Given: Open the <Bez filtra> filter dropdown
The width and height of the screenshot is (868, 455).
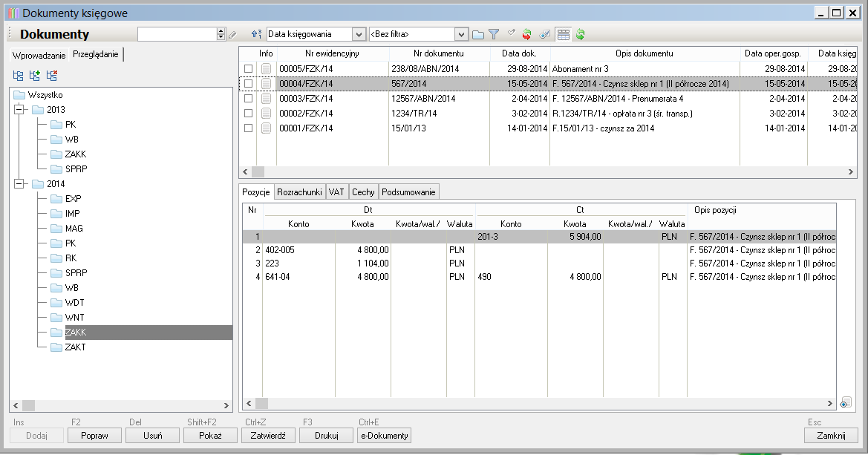Looking at the screenshot, I should (461, 34).
